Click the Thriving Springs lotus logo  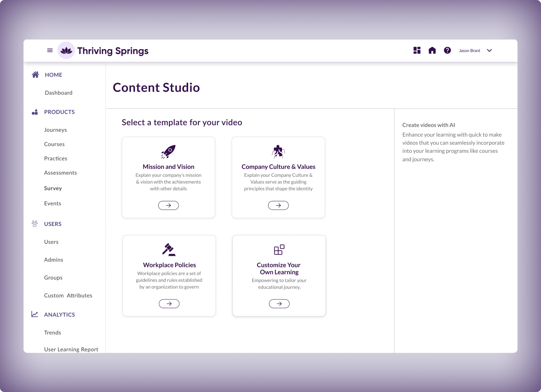pos(66,51)
